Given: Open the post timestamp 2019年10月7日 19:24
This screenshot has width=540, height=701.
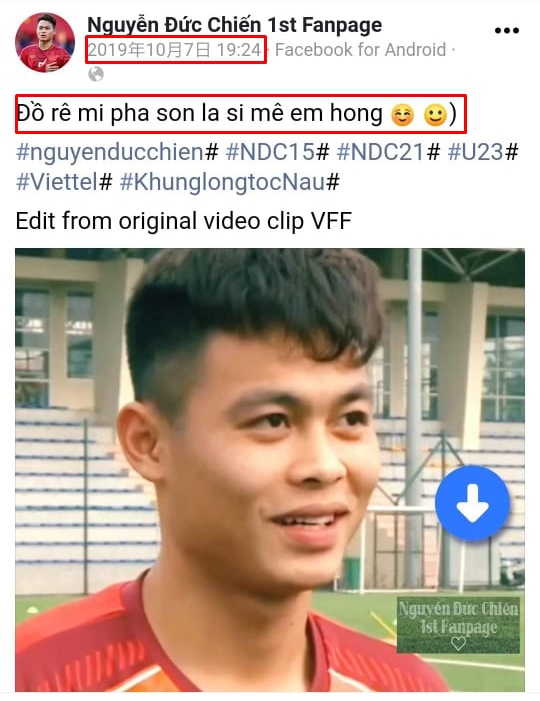Looking at the screenshot, I should coord(175,50).
